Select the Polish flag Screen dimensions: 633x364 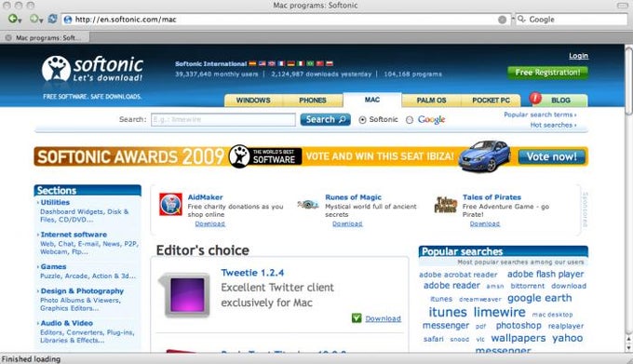330,63
